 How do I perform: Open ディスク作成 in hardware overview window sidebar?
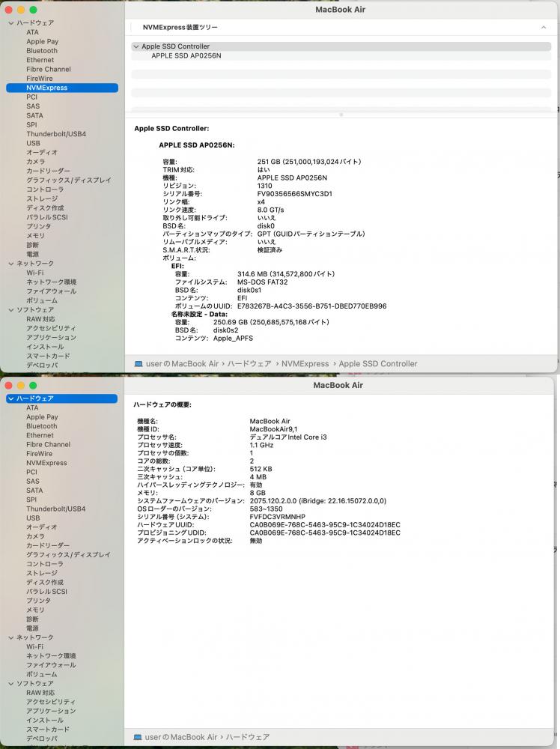point(45,582)
